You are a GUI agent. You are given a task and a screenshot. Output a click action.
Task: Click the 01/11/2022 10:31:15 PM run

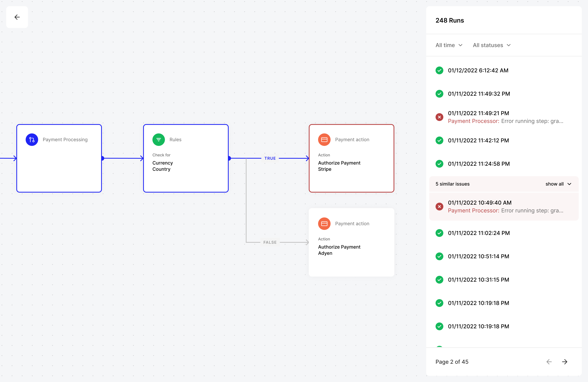click(478, 280)
